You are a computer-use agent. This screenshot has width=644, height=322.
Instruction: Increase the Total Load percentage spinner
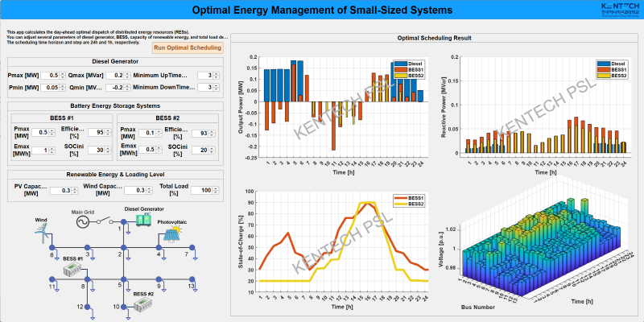[x=217, y=187]
